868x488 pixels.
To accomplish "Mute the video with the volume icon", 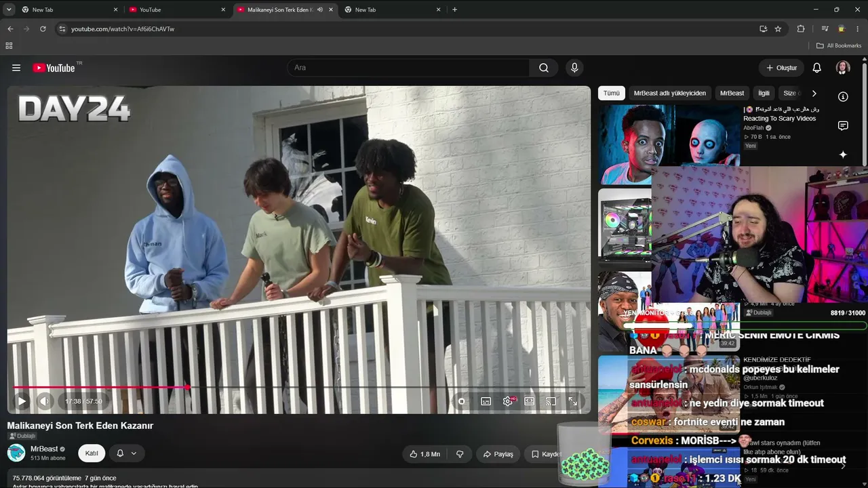I will (44, 401).
